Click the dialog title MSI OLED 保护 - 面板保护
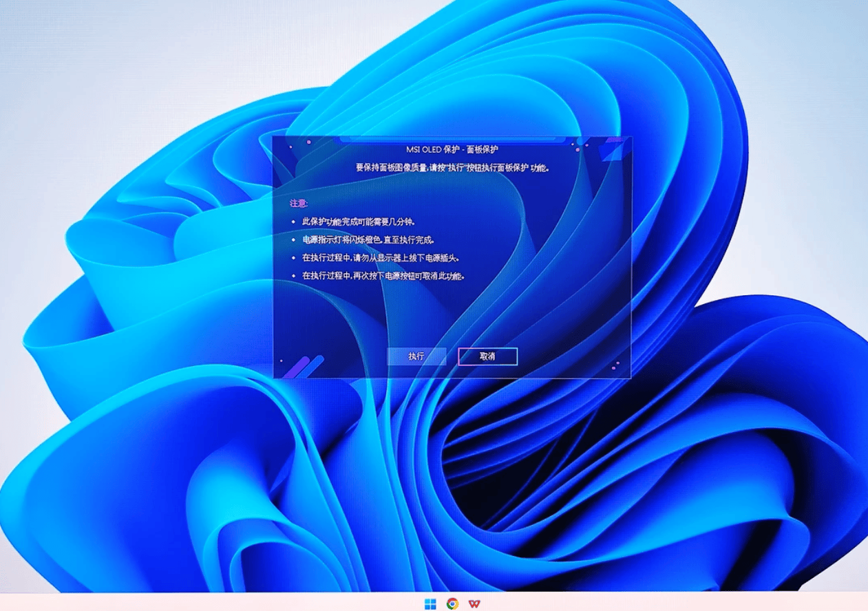 pos(452,149)
